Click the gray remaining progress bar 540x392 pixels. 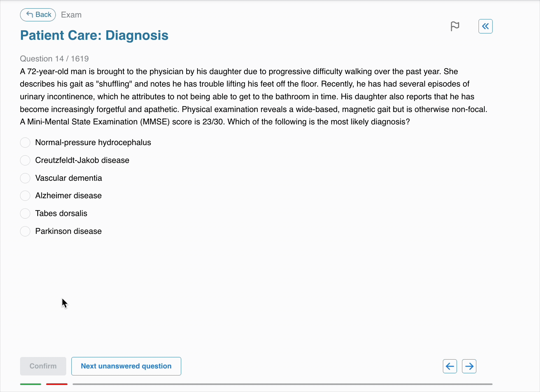pos(282,384)
